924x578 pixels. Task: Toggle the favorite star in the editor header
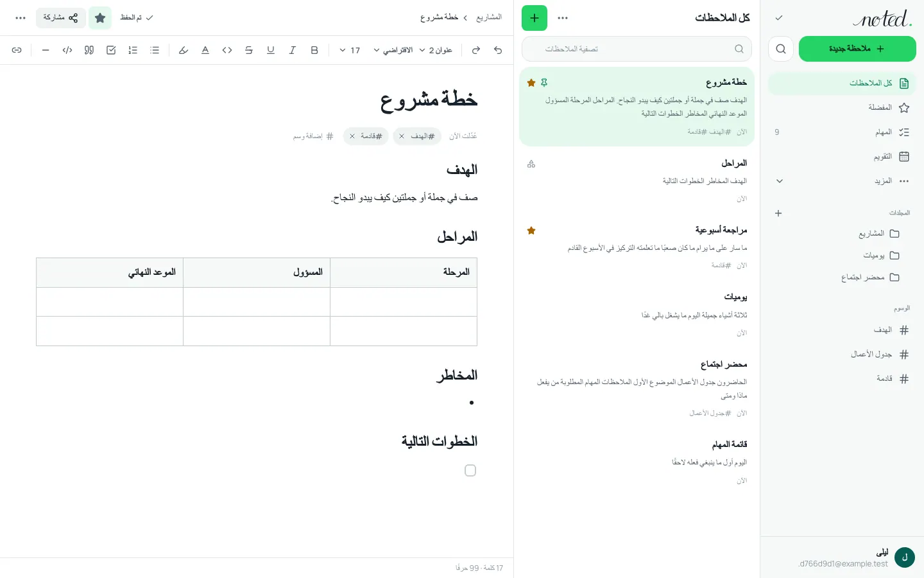coord(100,18)
